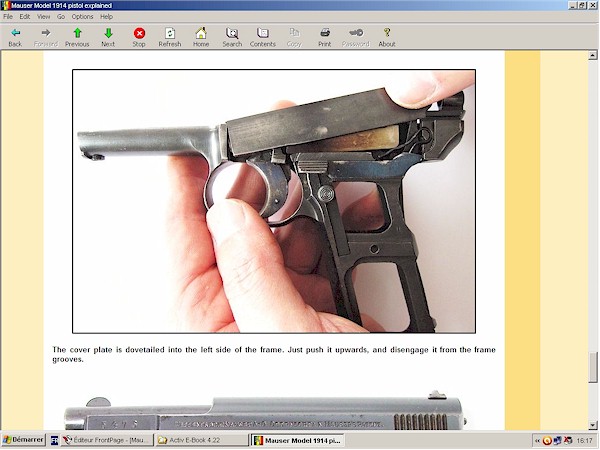Click the 'cover plate is dovetailed' caption

[x=274, y=354]
